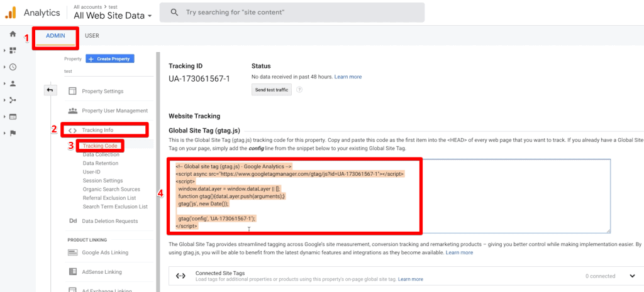
Task: Click the Connected Site Tags dotted arrows icon
Action: click(x=180, y=276)
